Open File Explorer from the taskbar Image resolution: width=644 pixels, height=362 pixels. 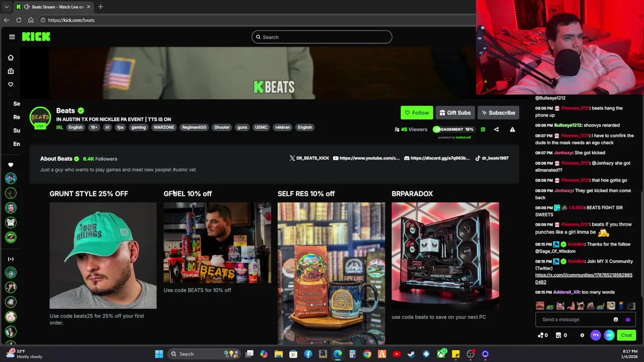pyautogui.click(x=279, y=354)
